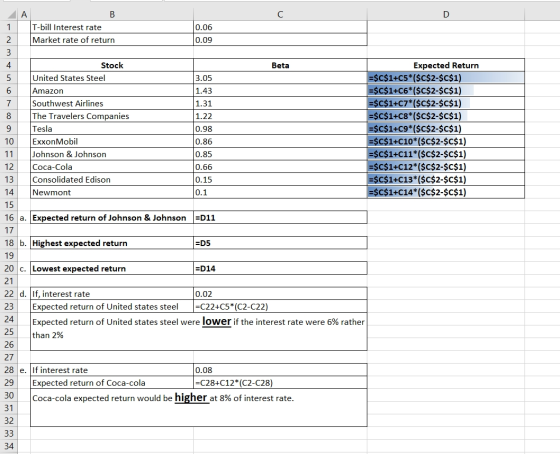
Task: Select United States Steel expected return formula cell
Action: click(446, 78)
